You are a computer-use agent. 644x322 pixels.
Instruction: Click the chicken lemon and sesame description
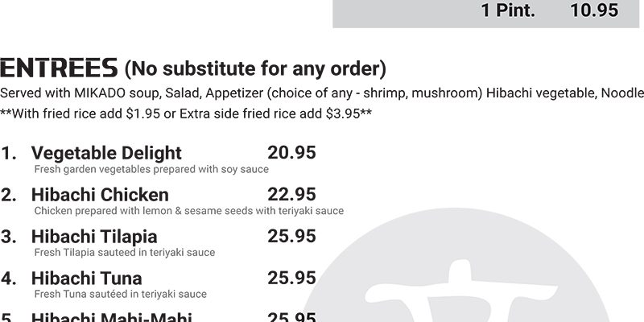189,211
